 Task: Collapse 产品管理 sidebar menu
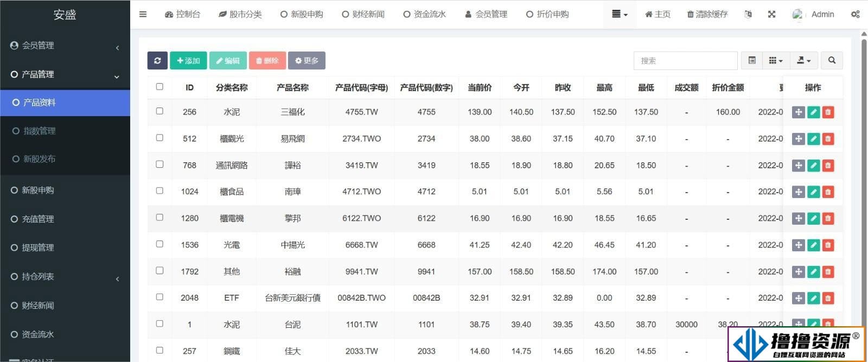(x=65, y=74)
